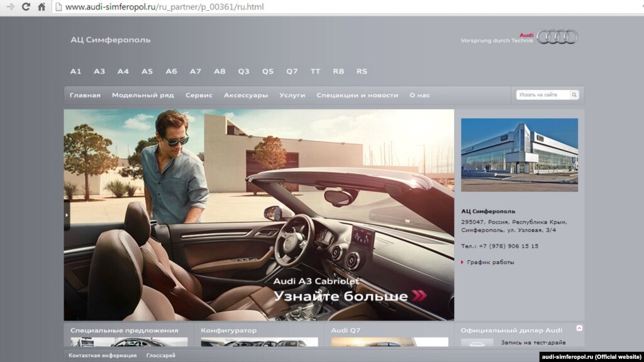644x362 pixels.
Task: Click the red arrow beside График работы
Action: coord(462,262)
